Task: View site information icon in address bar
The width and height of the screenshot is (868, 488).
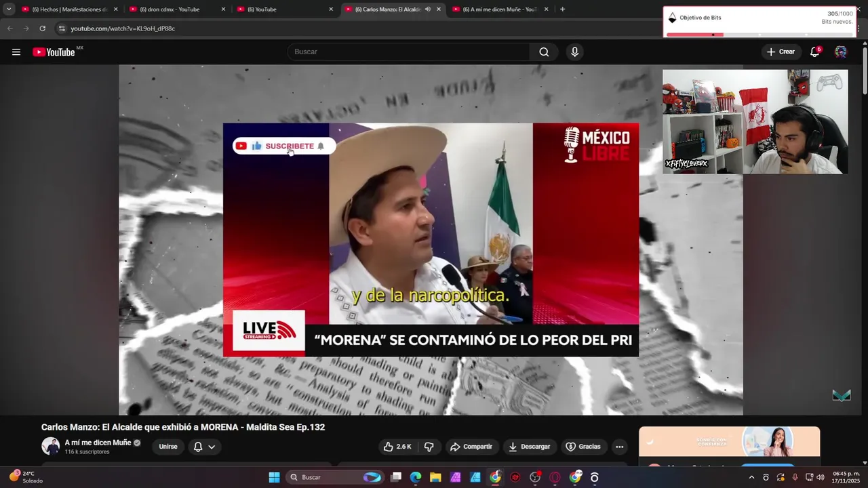Action: pyautogui.click(x=62, y=28)
